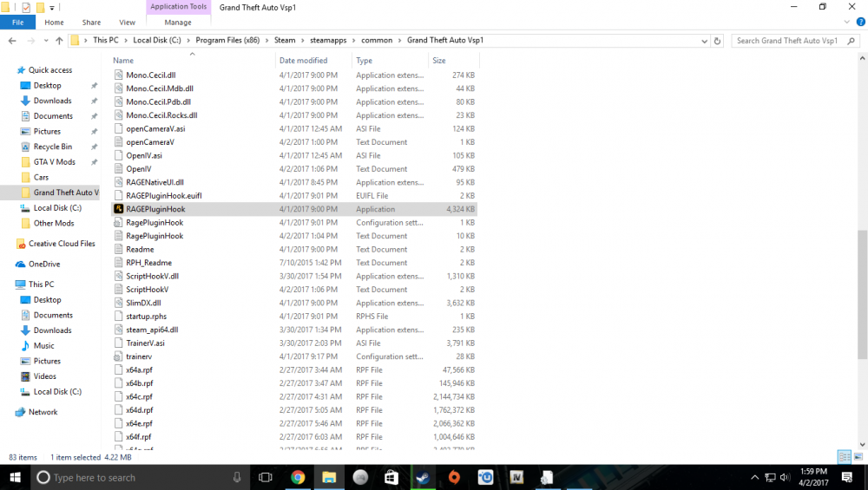
Task: Expand the ribbon with chevron
Action: (x=846, y=23)
